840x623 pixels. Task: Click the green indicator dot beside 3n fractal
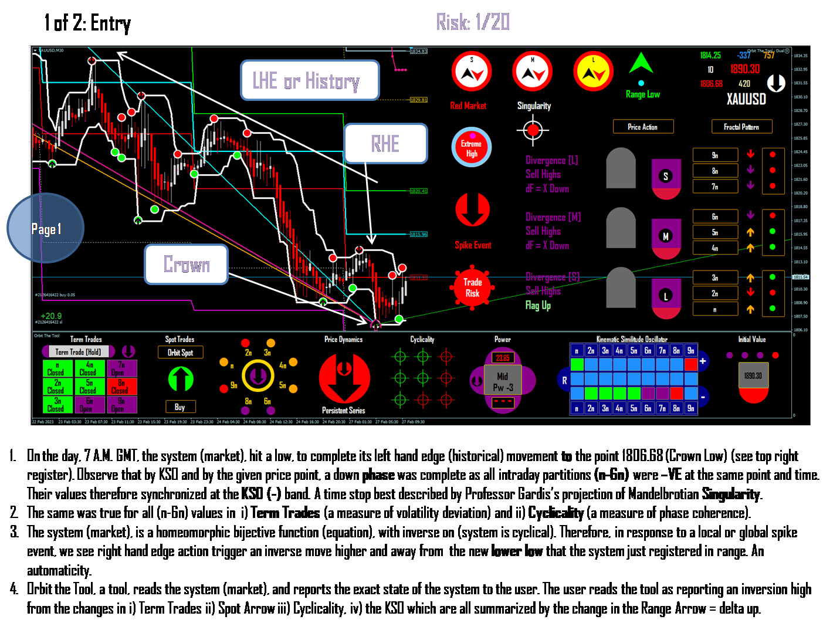(x=773, y=277)
